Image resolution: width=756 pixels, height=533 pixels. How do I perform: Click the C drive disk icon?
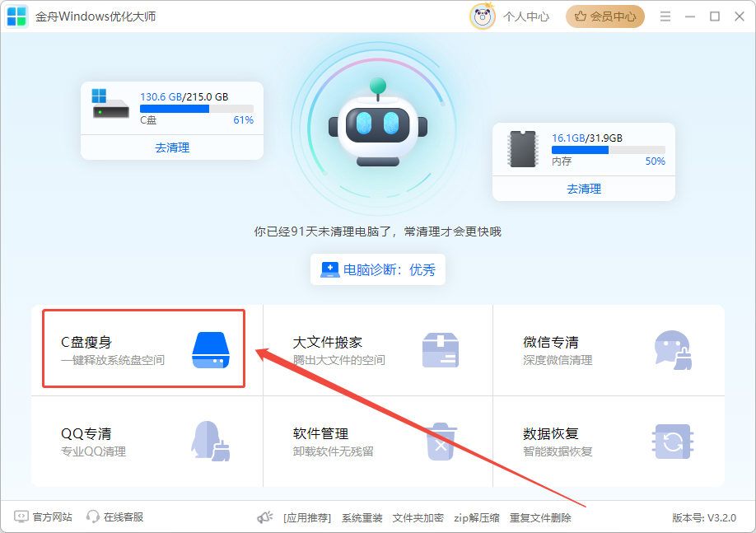(110, 104)
